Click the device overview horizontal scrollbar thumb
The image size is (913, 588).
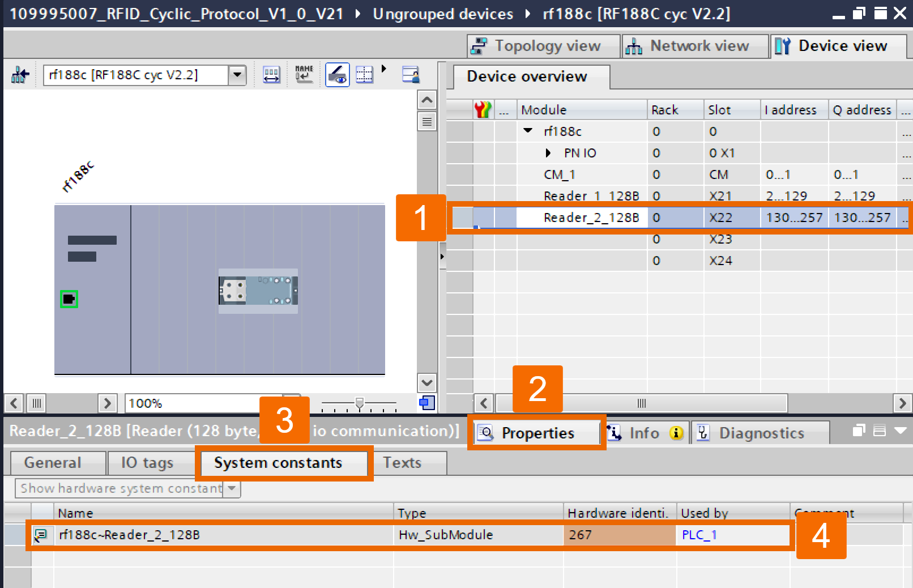click(x=642, y=403)
